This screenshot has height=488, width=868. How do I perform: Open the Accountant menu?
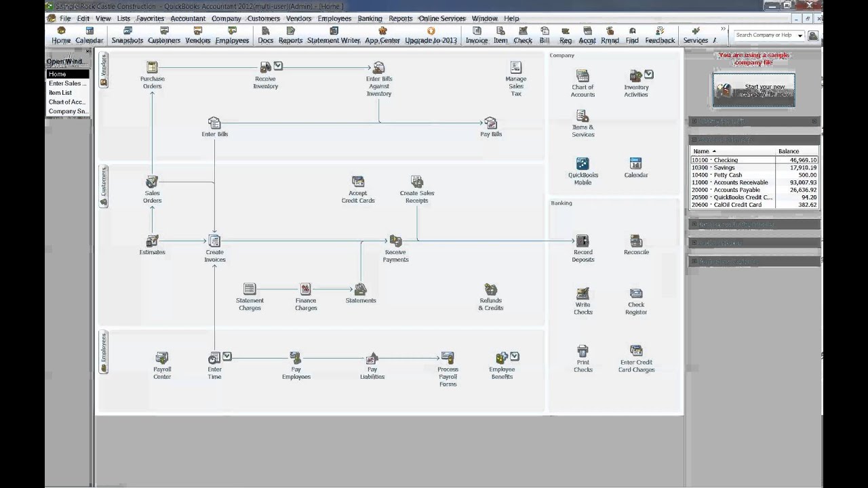[188, 18]
